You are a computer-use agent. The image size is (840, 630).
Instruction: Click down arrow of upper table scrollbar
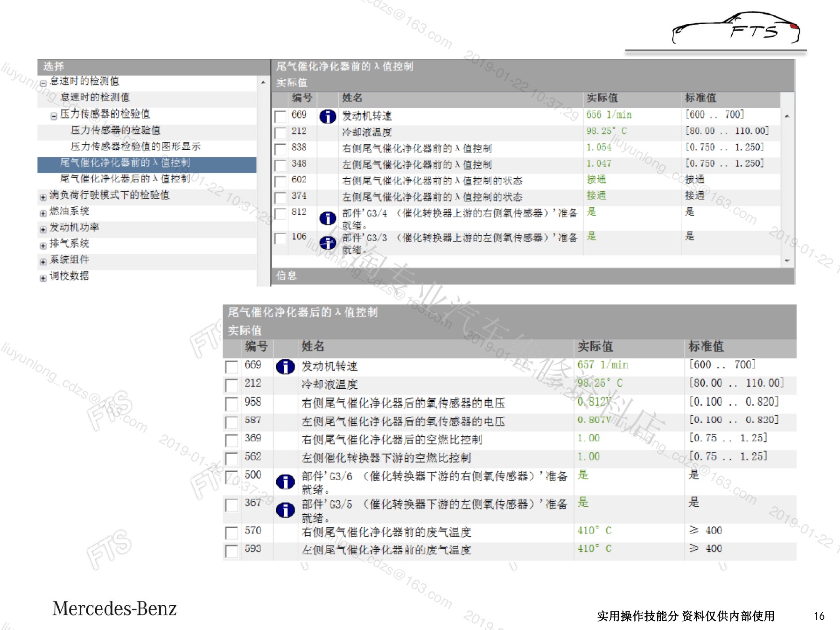[x=787, y=260]
